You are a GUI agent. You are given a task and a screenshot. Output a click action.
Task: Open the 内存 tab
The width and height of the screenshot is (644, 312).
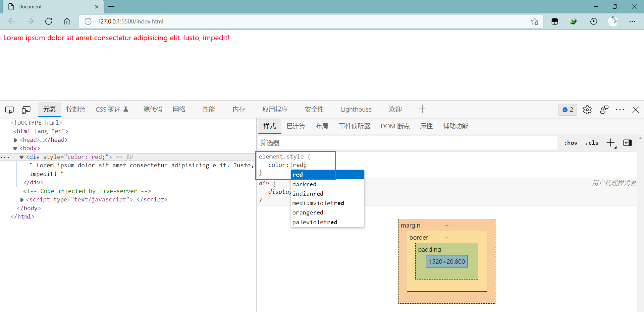coord(239,110)
